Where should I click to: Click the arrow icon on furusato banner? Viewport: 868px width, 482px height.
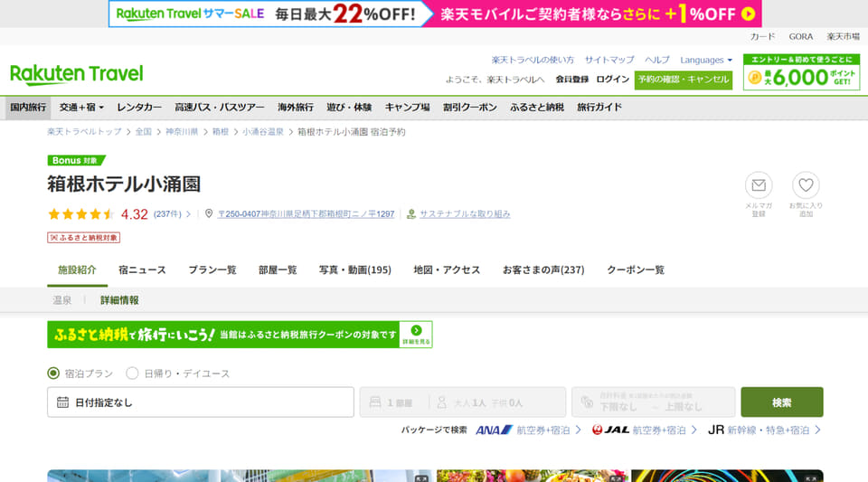(416, 330)
